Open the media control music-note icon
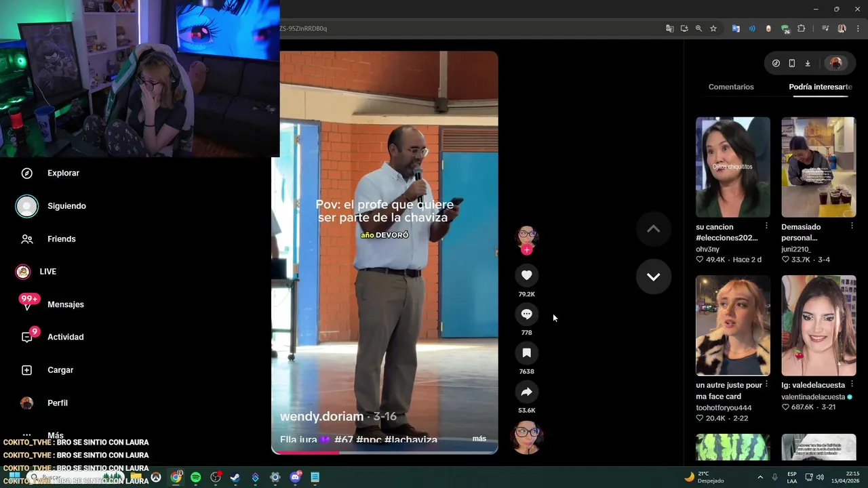 (825, 28)
